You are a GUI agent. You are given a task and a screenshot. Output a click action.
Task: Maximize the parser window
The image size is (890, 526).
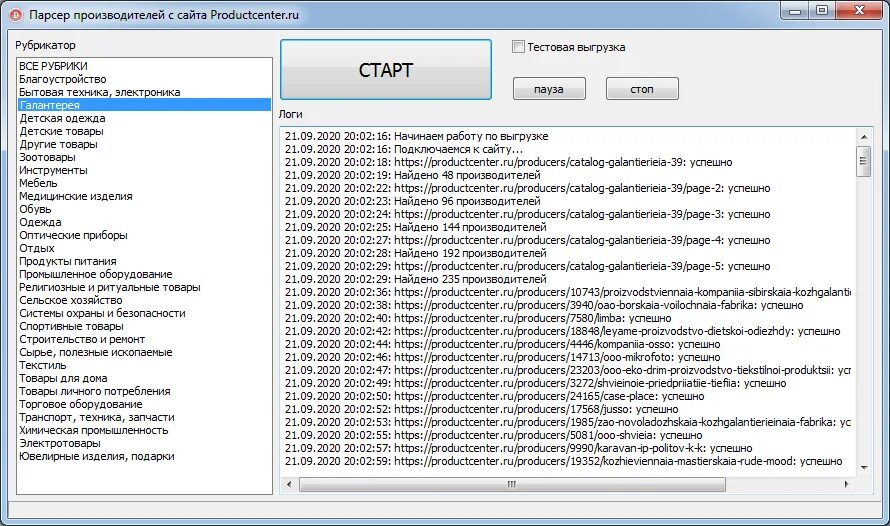click(821, 11)
